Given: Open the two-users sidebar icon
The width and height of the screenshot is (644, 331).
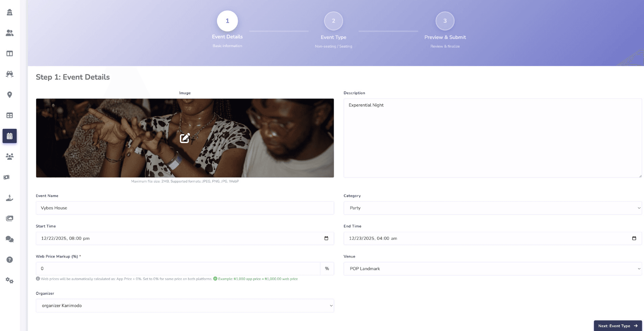Looking at the screenshot, I should pyautogui.click(x=9, y=33).
